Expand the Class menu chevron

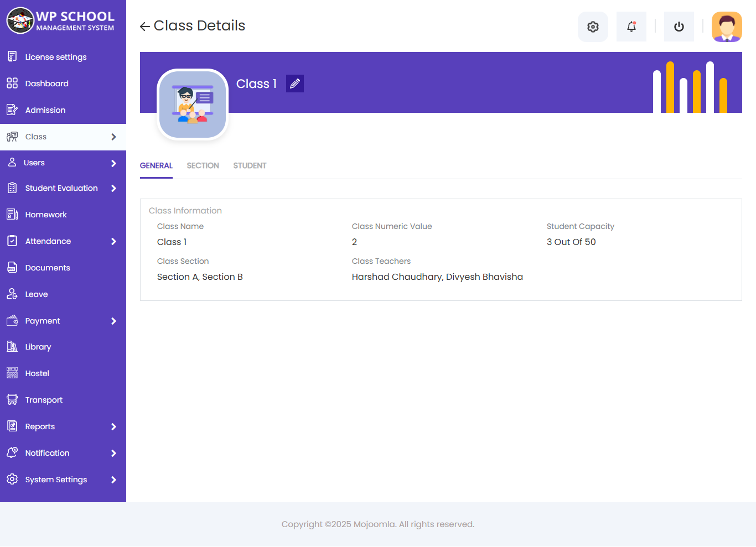pos(113,137)
